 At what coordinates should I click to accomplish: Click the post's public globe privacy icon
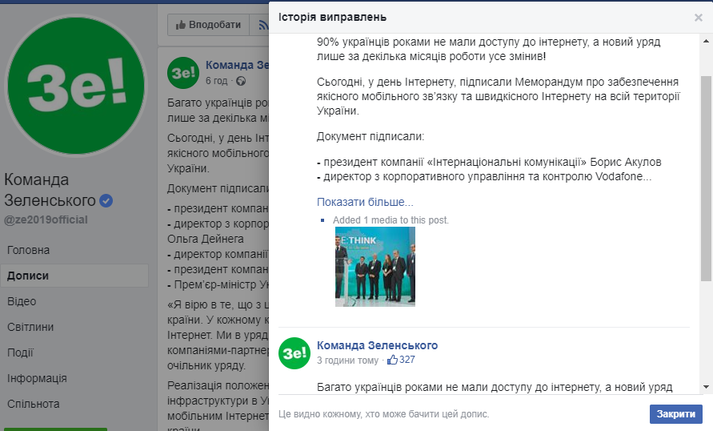242,81
